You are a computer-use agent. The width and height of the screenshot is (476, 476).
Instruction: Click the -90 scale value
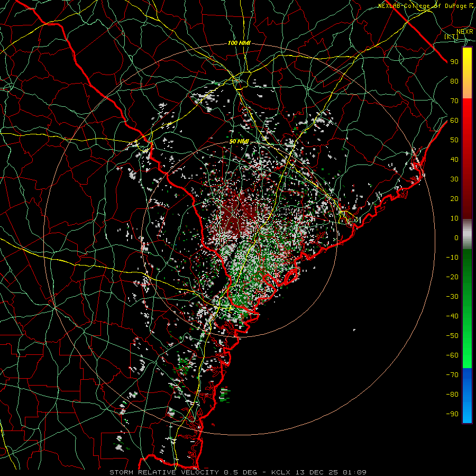(452, 414)
